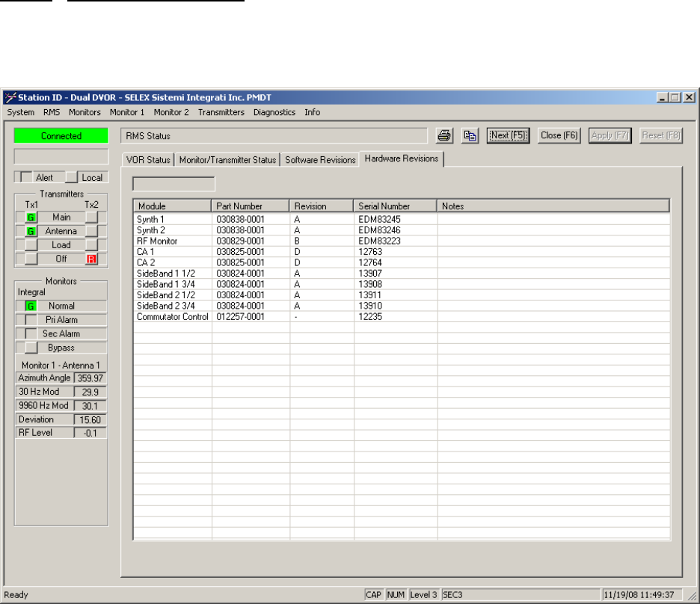This screenshot has height=604, width=700.
Task: Open the Monitor 1 menu
Action: [127, 112]
